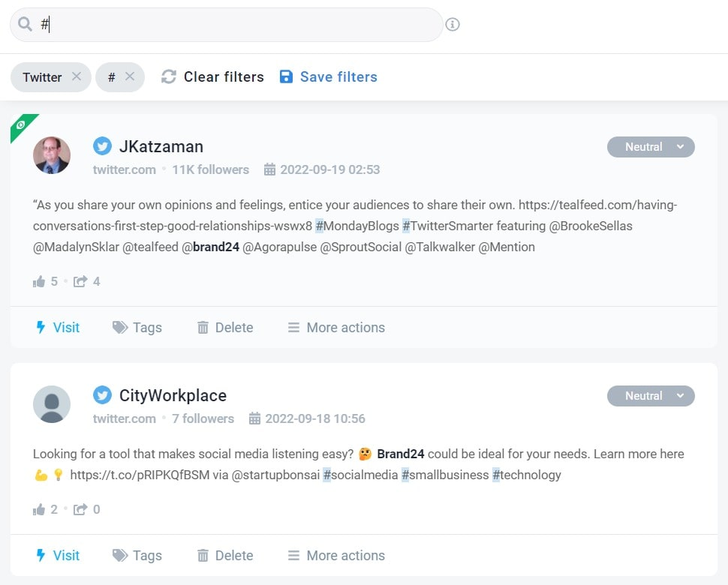Focus the search field containing #
Viewport: 728px width, 585px height.
(x=226, y=25)
